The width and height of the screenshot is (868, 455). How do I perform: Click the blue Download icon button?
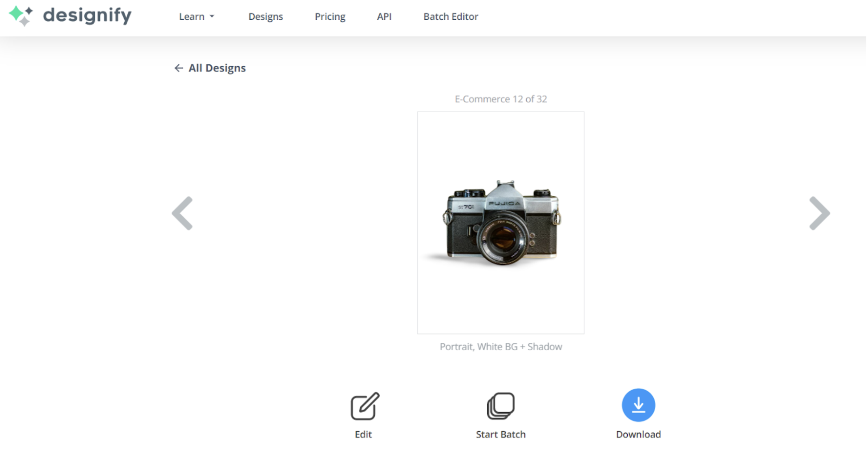[x=638, y=405]
